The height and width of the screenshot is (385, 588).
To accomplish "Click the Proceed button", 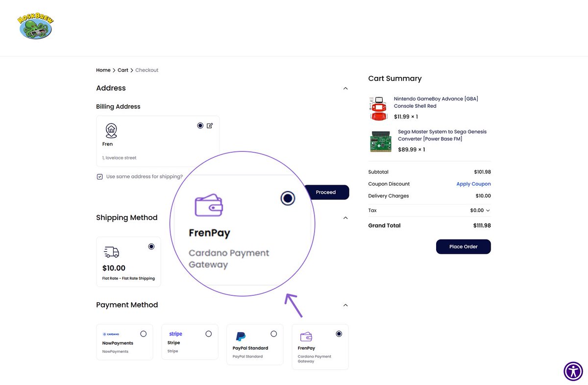I will click(326, 192).
